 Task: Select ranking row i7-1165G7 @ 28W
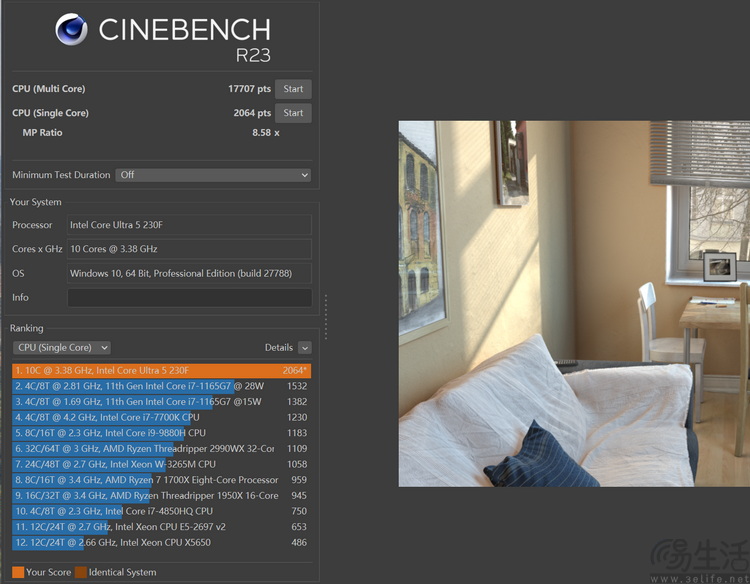pos(162,386)
